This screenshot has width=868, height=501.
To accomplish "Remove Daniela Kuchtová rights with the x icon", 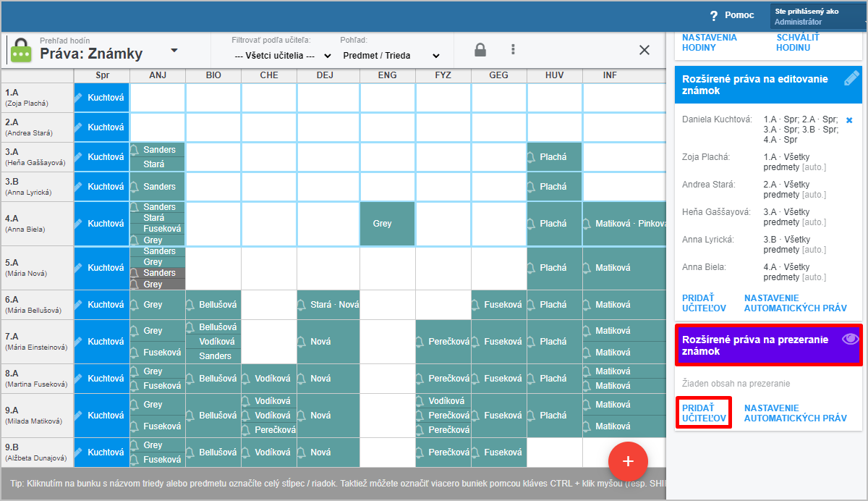I will click(x=849, y=119).
